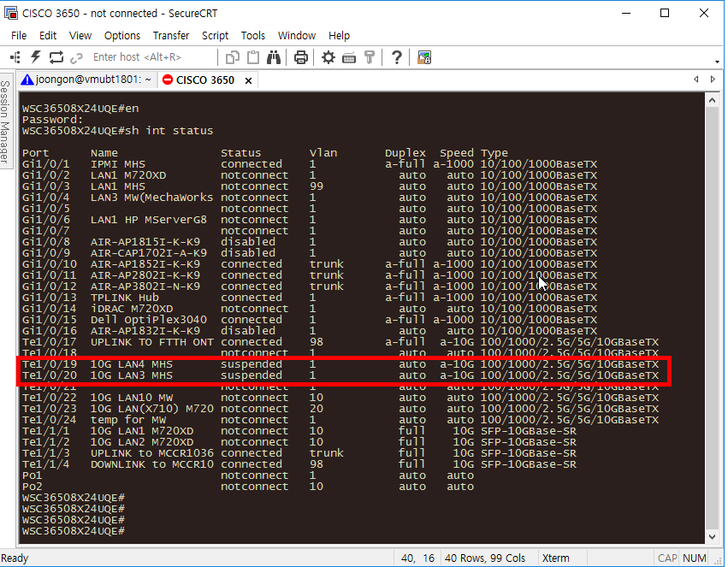The width and height of the screenshot is (728, 567).
Task: Click the SecureFX launch icon
Action: 424,57
